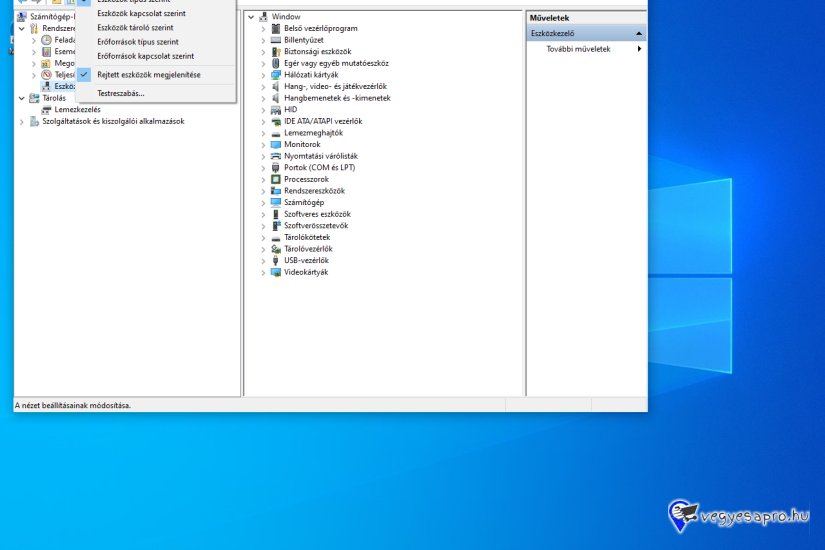This screenshot has width=825, height=550.
Task: Select Erőforrások típus szerint menu entry
Action: [137, 42]
